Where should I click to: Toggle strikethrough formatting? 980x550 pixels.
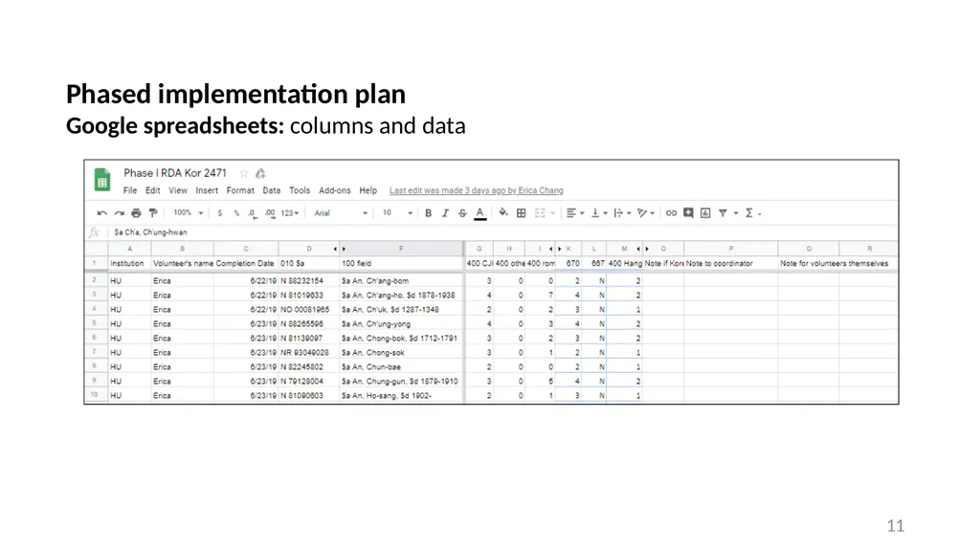tap(462, 213)
